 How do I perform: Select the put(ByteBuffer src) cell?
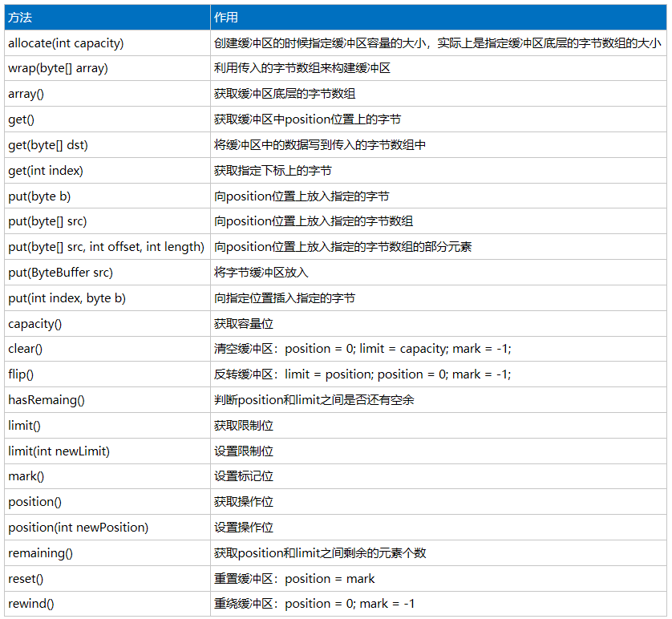point(107,273)
